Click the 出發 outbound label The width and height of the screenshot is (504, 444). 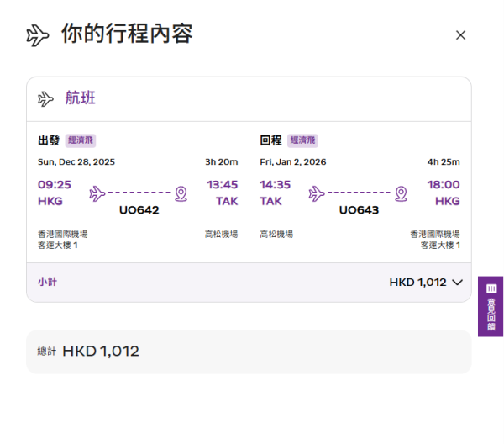pos(49,140)
